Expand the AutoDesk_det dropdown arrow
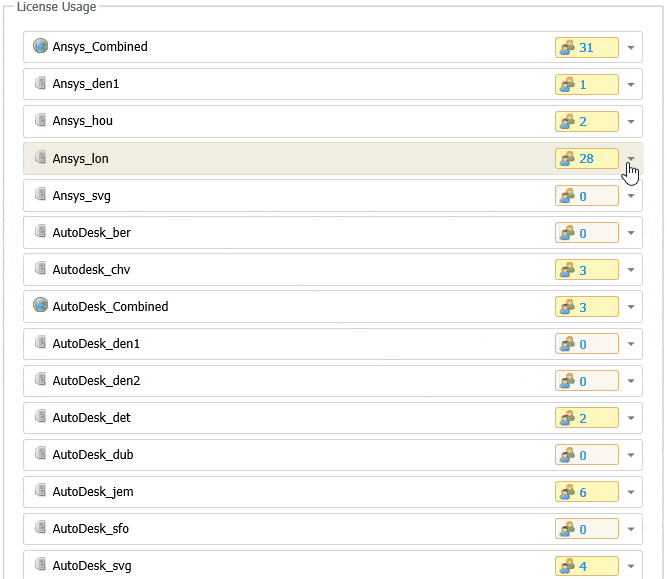667x579 pixels. (631, 418)
